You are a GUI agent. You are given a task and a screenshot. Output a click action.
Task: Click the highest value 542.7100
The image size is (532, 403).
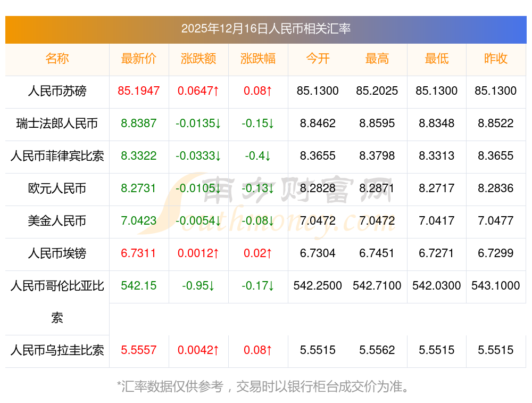pos(377,285)
